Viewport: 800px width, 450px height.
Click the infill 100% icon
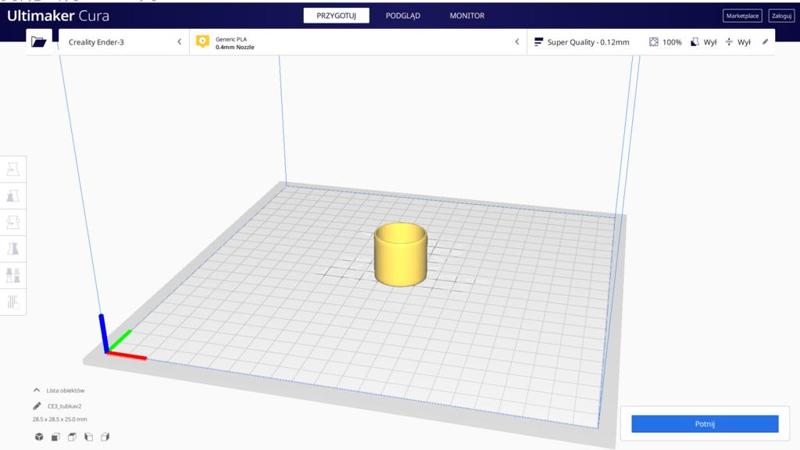point(654,42)
